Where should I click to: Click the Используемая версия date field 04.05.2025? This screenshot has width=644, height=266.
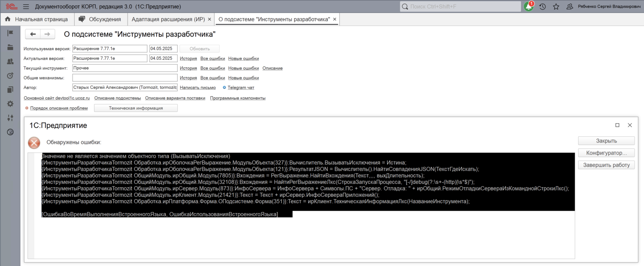164,49
